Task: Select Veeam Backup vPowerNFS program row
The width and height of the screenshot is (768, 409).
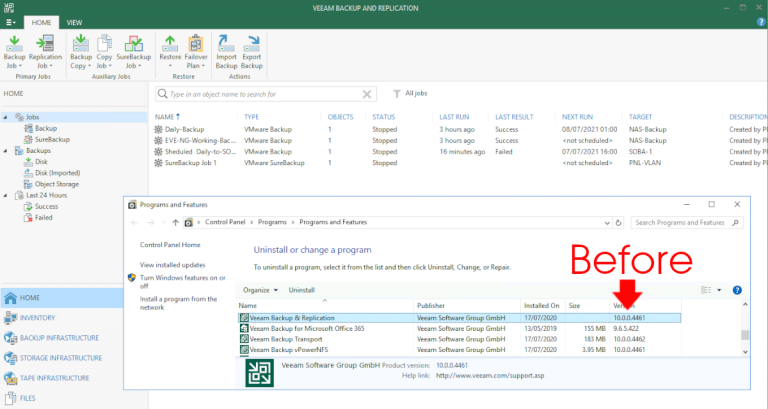Action: coord(459,350)
